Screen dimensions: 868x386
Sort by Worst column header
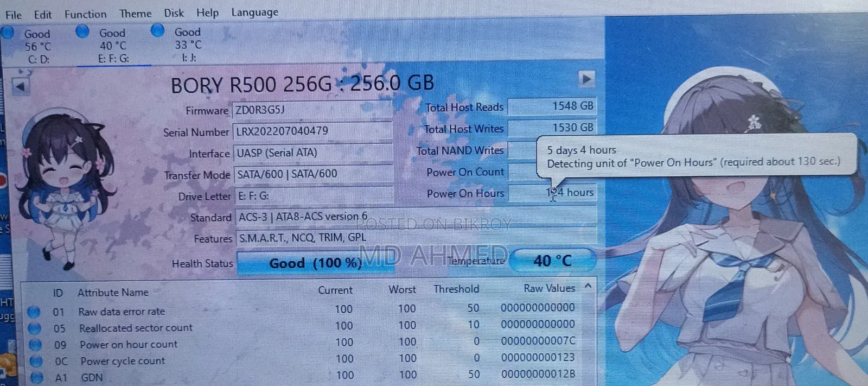coord(402,290)
